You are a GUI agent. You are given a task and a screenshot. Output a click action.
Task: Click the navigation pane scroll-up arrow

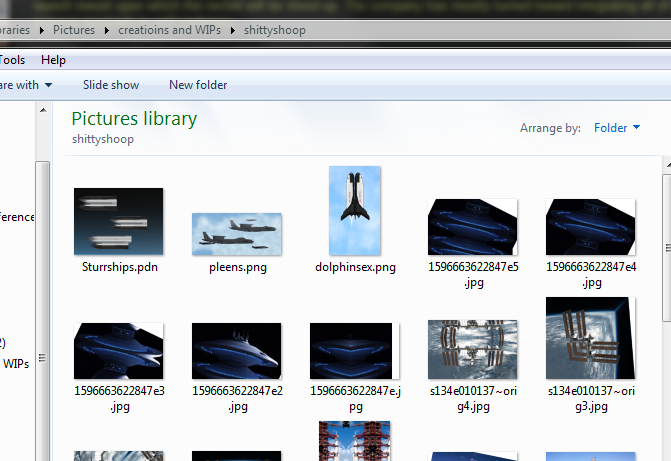pos(43,110)
